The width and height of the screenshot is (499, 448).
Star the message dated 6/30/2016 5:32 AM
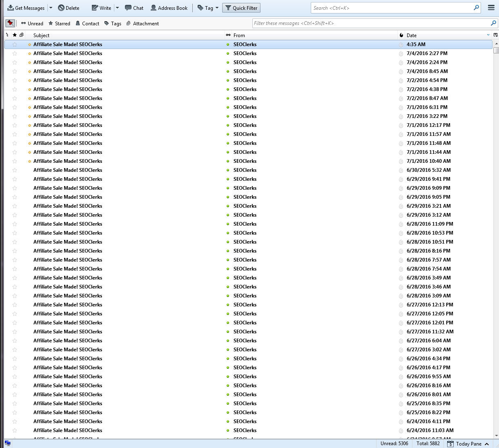(x=15, y=170)
